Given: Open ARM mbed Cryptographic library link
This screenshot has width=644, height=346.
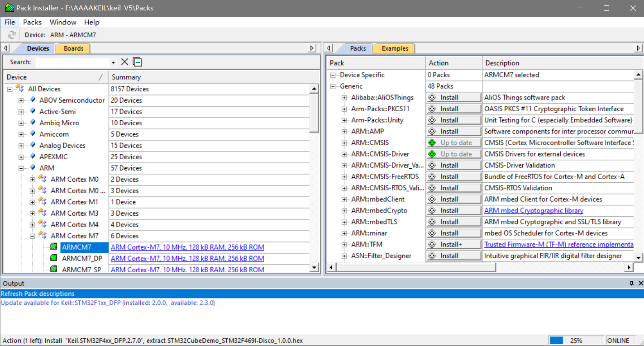Looking at the screenshot, I should 534,210.
